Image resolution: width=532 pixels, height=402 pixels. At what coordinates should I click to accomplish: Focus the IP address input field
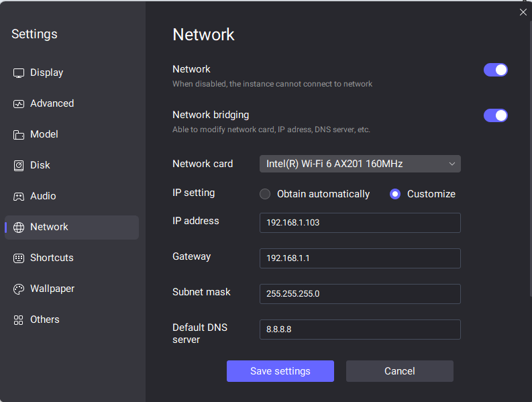coord(360,223)
